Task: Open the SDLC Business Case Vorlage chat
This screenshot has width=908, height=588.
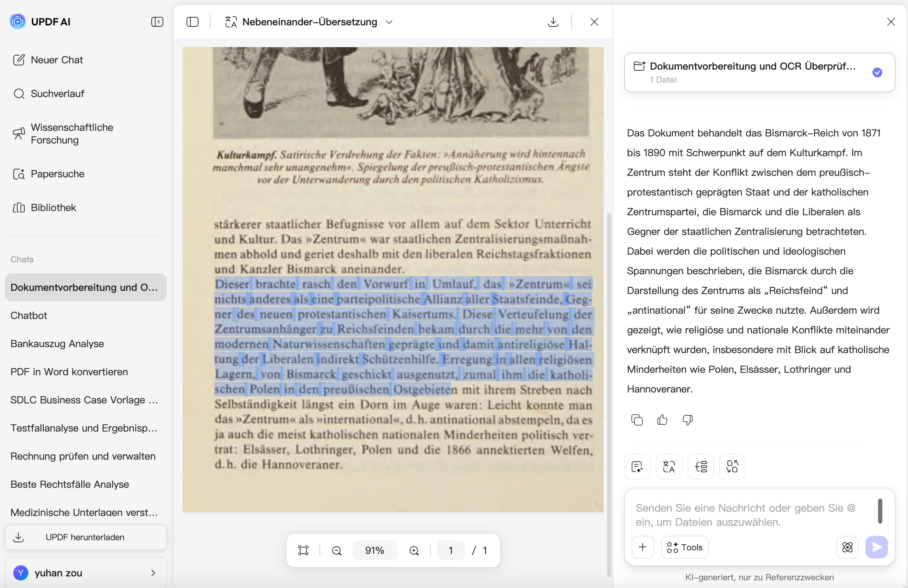Action: [86, 400]
